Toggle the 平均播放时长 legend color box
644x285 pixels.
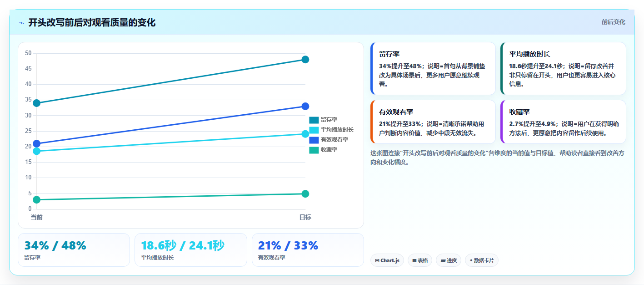point(314,130)
